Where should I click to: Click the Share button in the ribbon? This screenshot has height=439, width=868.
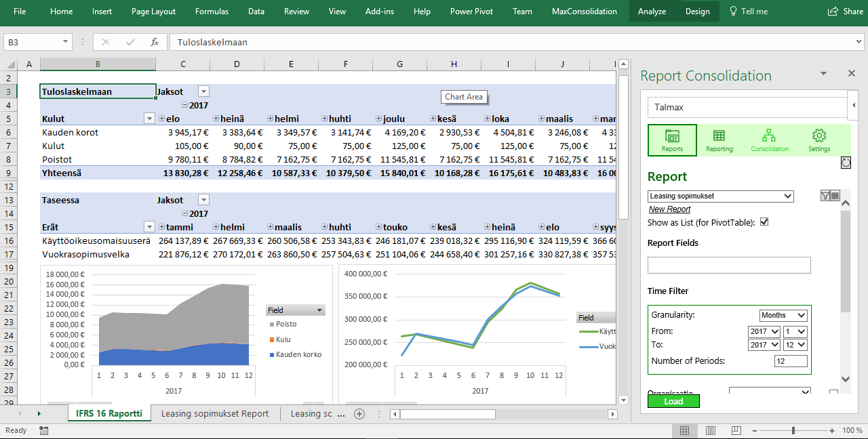846,12
